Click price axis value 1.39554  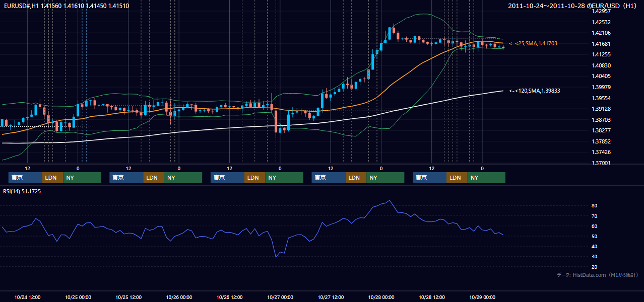point(601,98)
